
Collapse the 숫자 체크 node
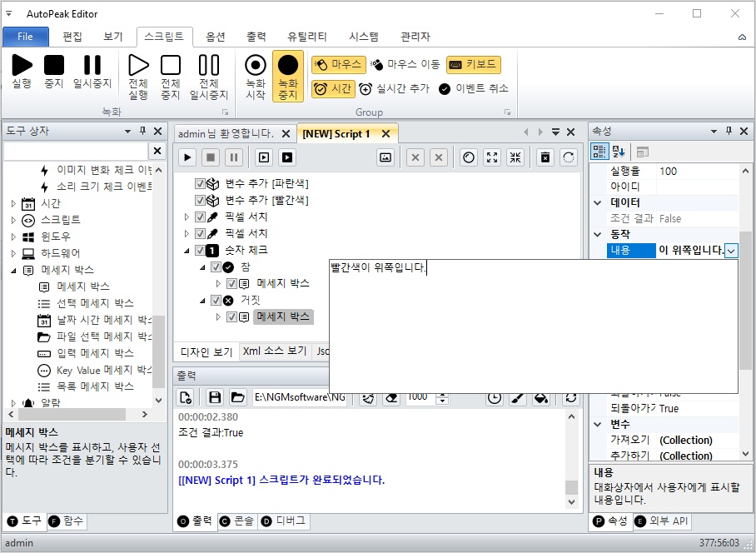[187, 251]
